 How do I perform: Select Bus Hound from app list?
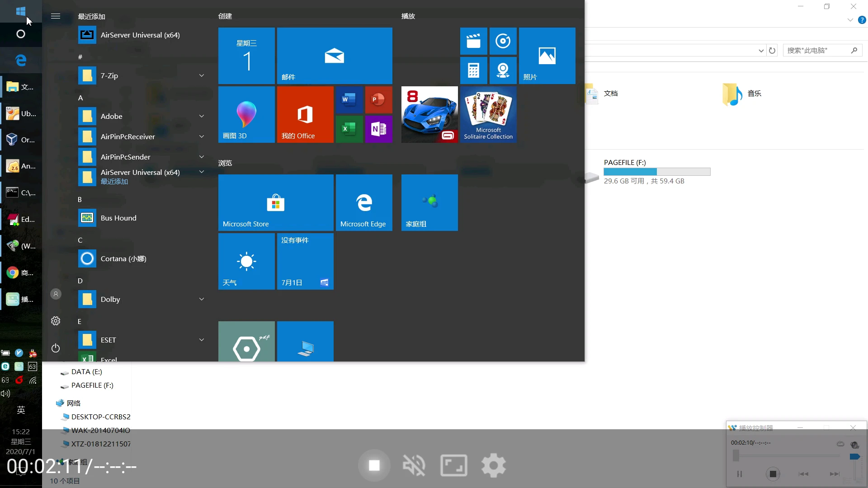118,218
